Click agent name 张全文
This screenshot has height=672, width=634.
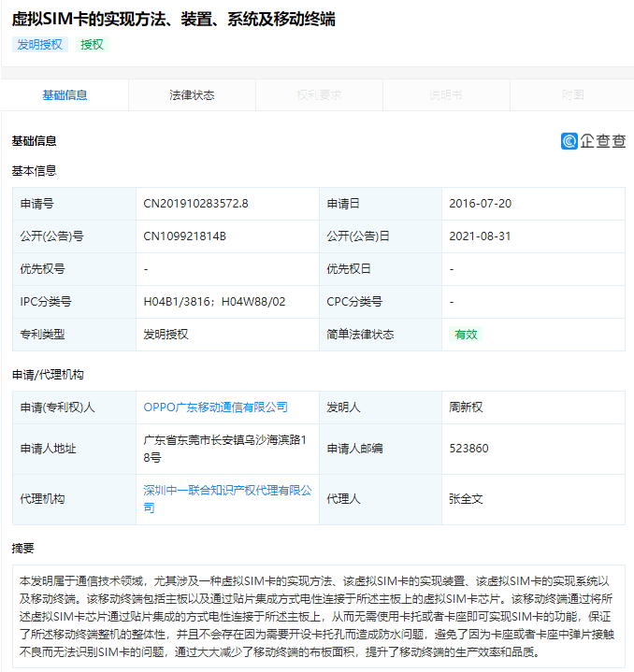466,499
